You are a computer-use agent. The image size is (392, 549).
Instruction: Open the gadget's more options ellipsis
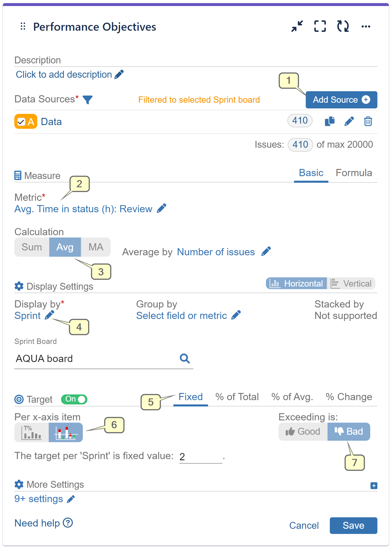point(366,26)
